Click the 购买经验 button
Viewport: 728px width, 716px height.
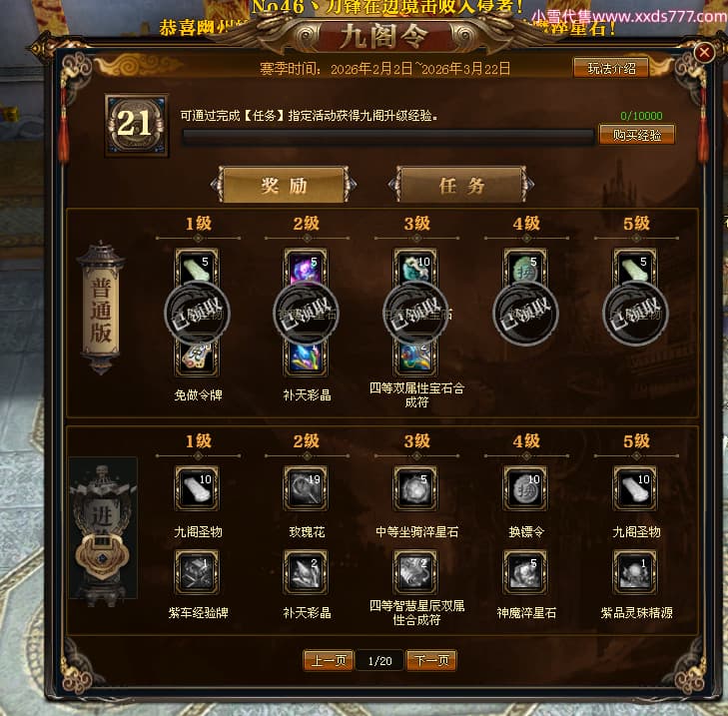(x=636, y=135)
